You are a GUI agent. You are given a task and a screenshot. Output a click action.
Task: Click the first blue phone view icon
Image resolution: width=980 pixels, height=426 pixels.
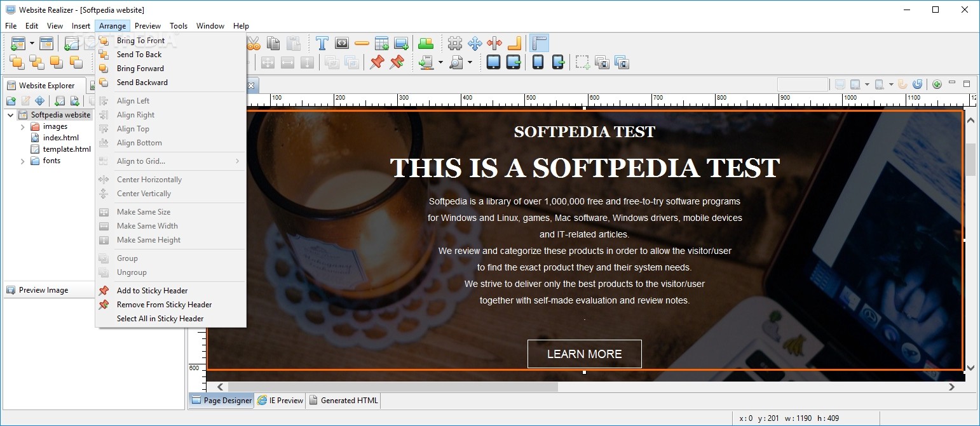tap(538, 62)
